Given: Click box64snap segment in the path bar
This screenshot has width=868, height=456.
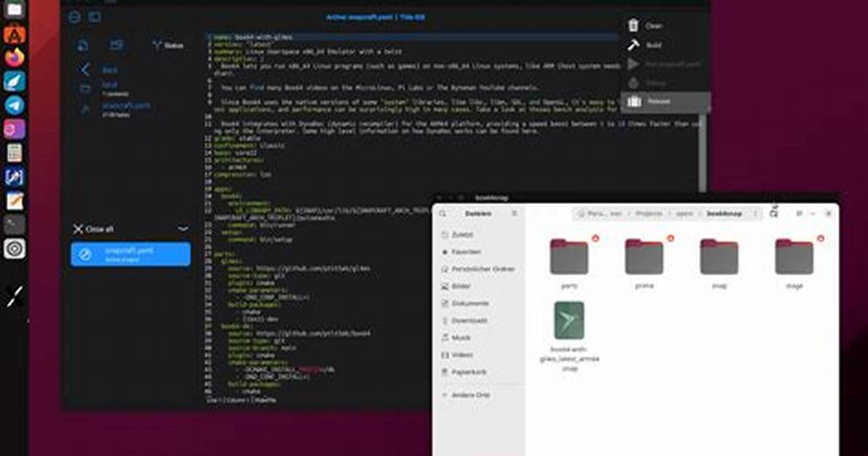Looking at the screenshot, I should tap(724, 214).
